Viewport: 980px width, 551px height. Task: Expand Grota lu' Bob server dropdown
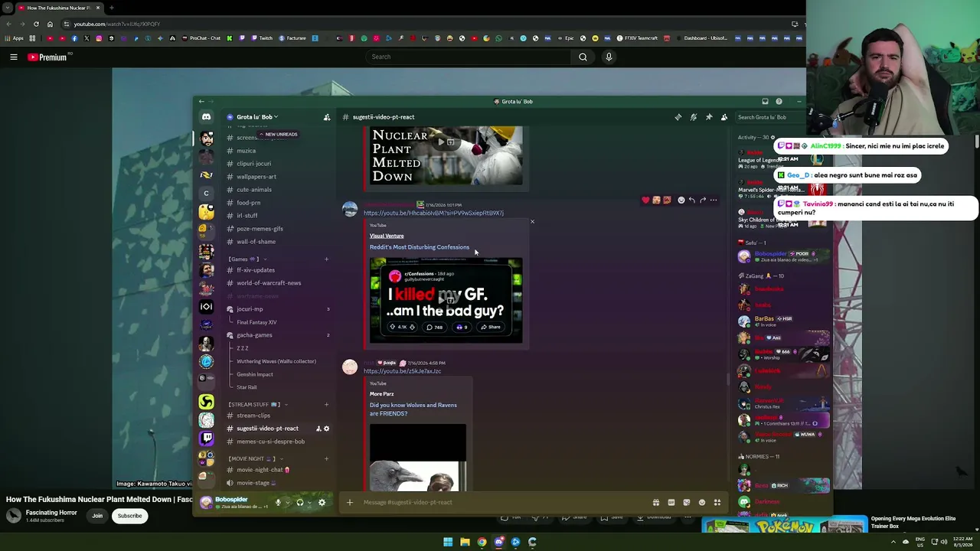click(x=257, y=117)
